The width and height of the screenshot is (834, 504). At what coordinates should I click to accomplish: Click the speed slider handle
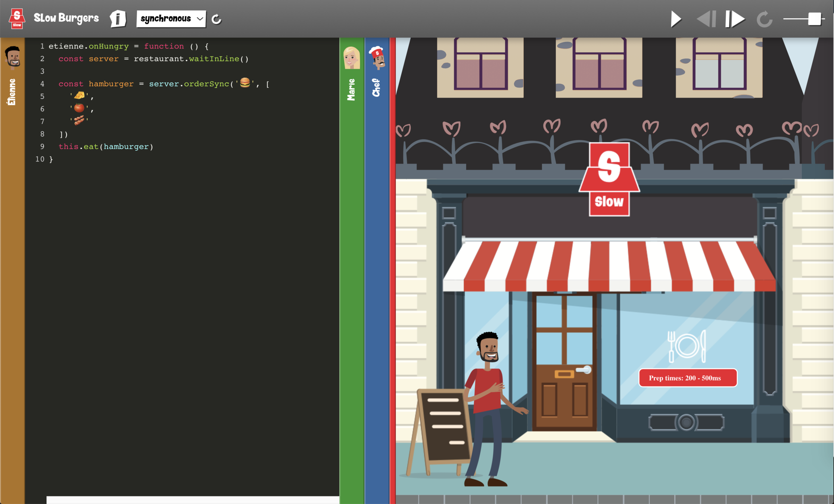pyautogui.click(x=814, y=19)
